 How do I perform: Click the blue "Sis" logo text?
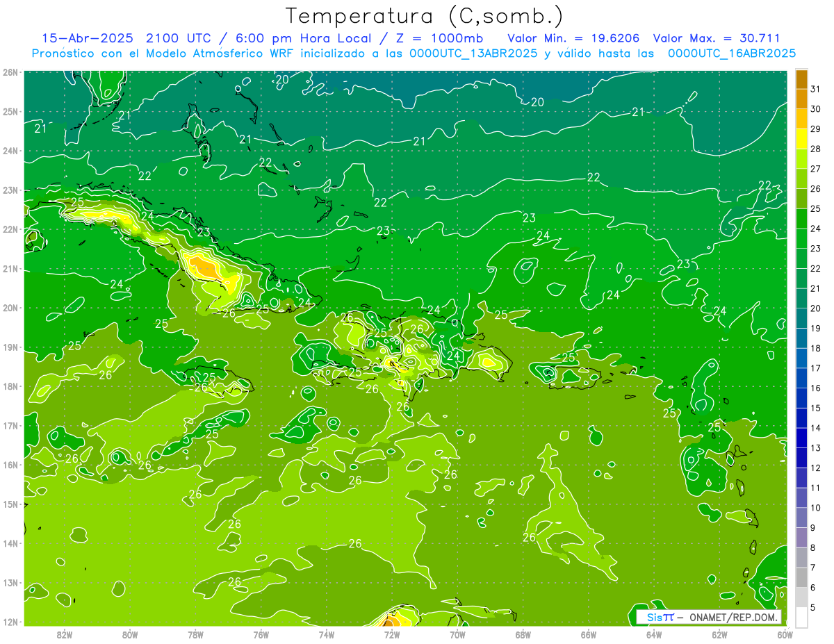pos(655,617)
